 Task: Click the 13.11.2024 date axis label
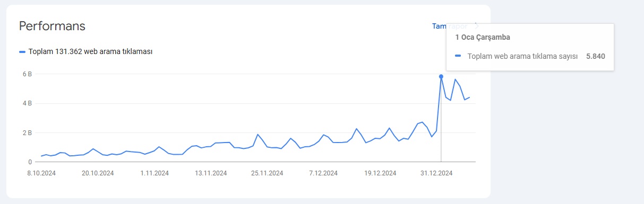pyautogui.click(x=211, y=173)
